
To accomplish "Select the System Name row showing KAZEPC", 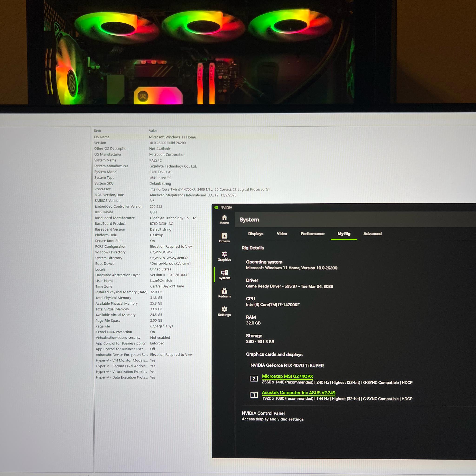I will [128, 160].
